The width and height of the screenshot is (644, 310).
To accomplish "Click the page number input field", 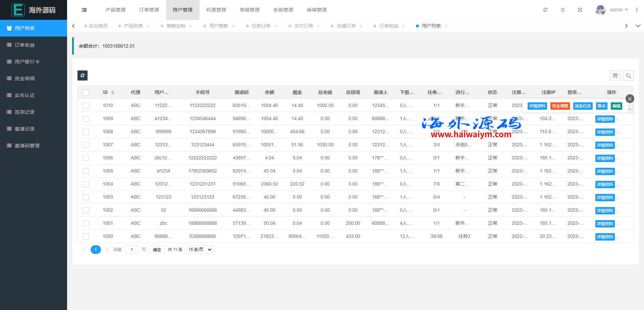I will [132, 250].
